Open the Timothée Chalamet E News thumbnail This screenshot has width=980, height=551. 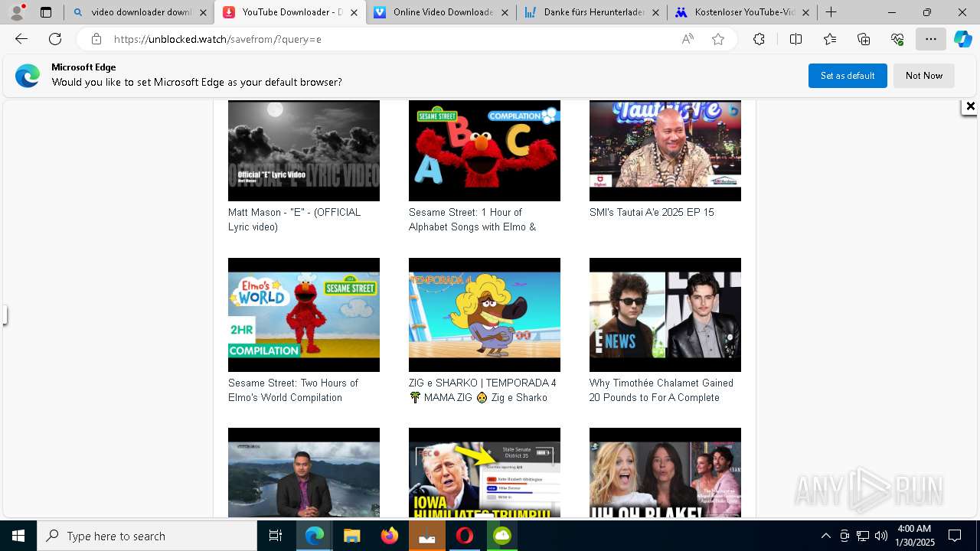pos(665,315)
